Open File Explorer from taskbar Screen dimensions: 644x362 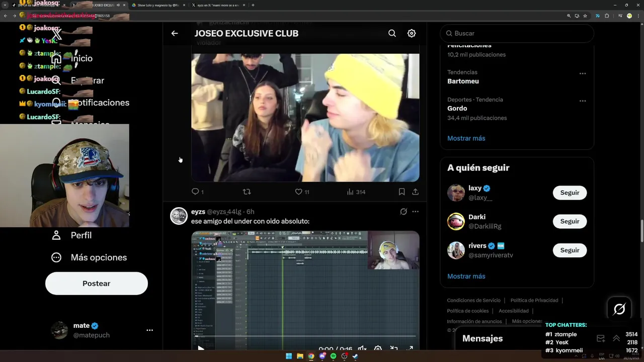click(x=300, y=356)
